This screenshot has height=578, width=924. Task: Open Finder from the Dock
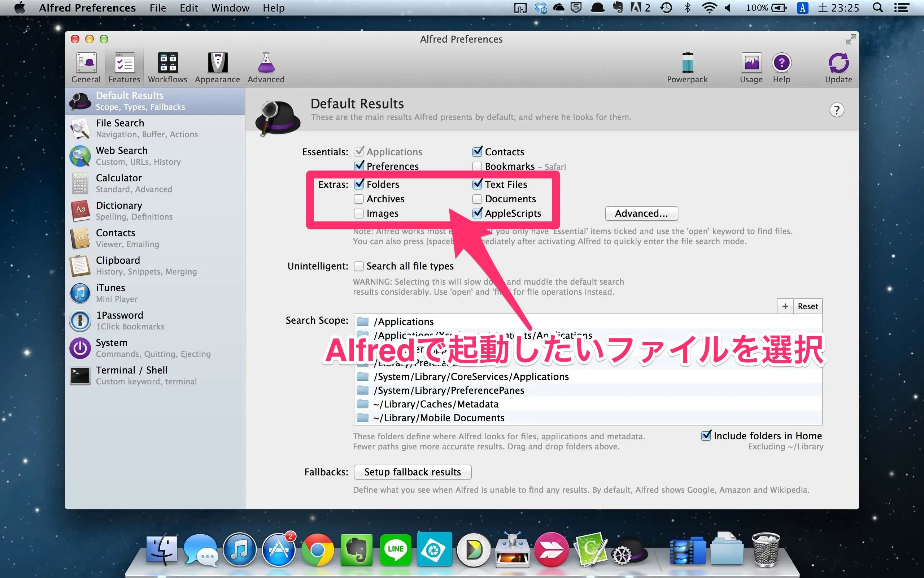click(x=162, y=550)
